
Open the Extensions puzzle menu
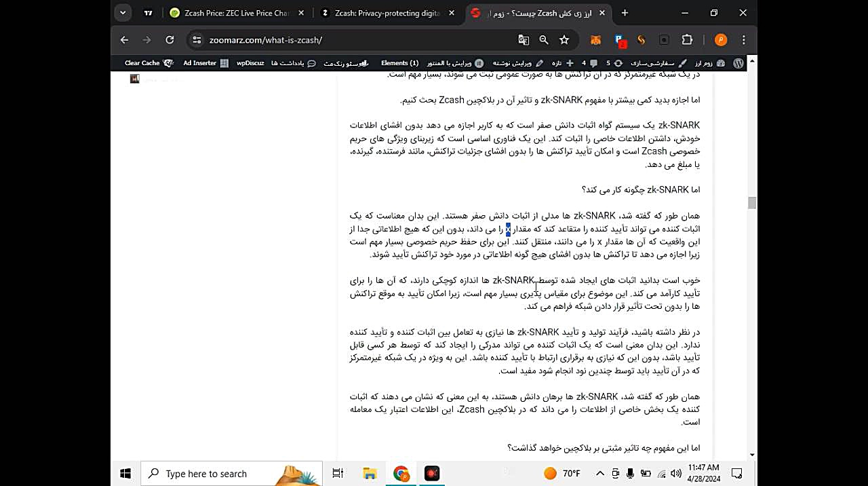tap(687, 40)
